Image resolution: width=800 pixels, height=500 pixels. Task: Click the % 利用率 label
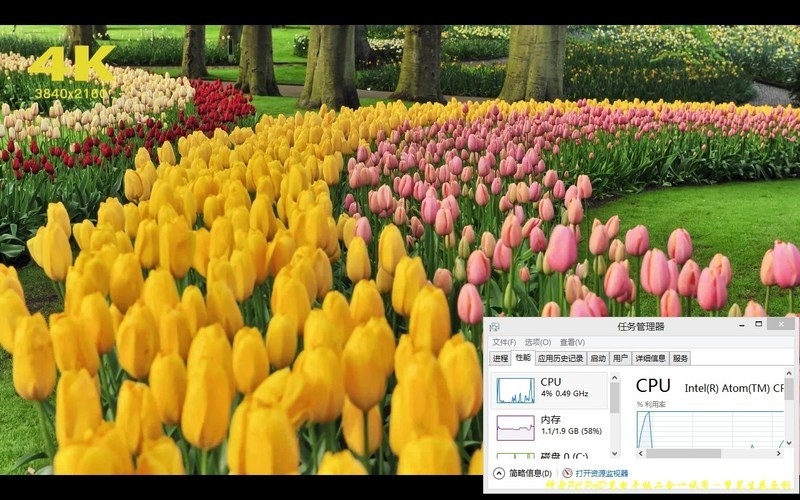(651, 405)
